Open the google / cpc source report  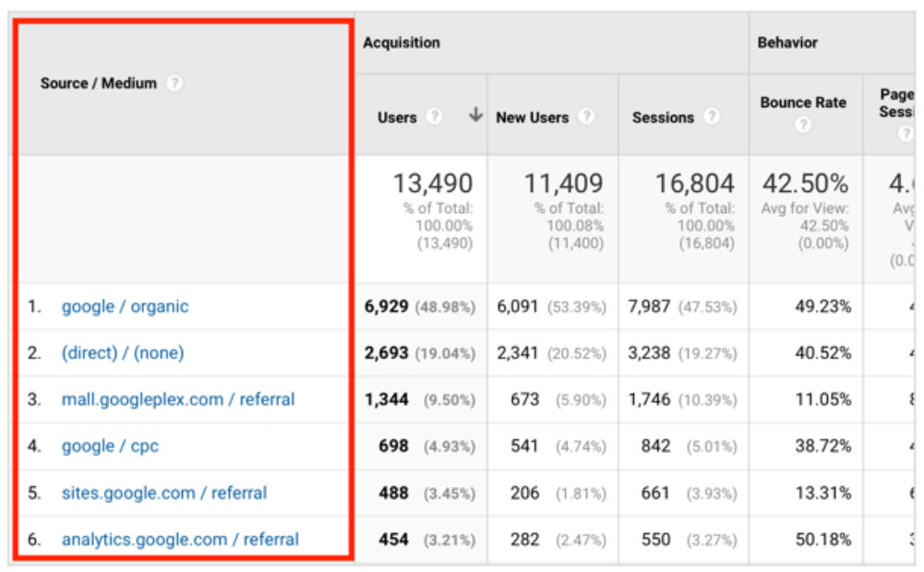pos(110,447)
